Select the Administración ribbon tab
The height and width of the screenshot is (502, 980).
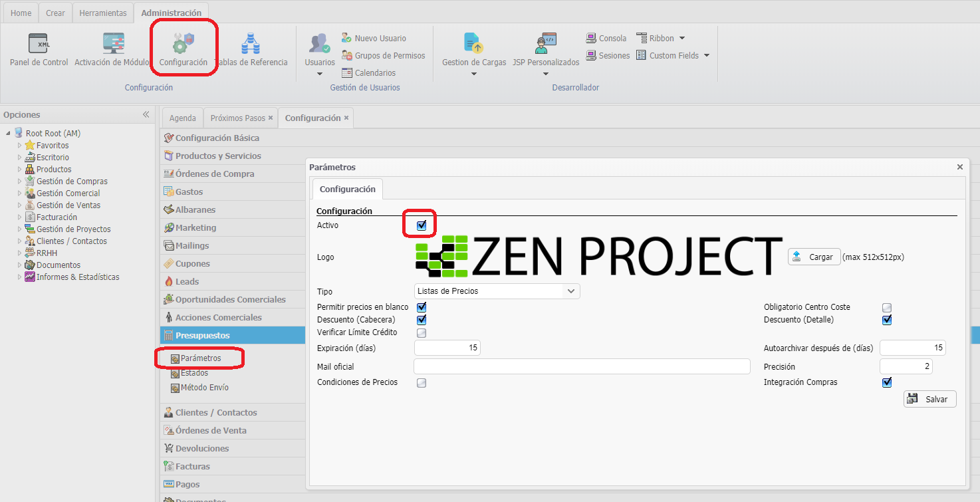pos(172,13)
